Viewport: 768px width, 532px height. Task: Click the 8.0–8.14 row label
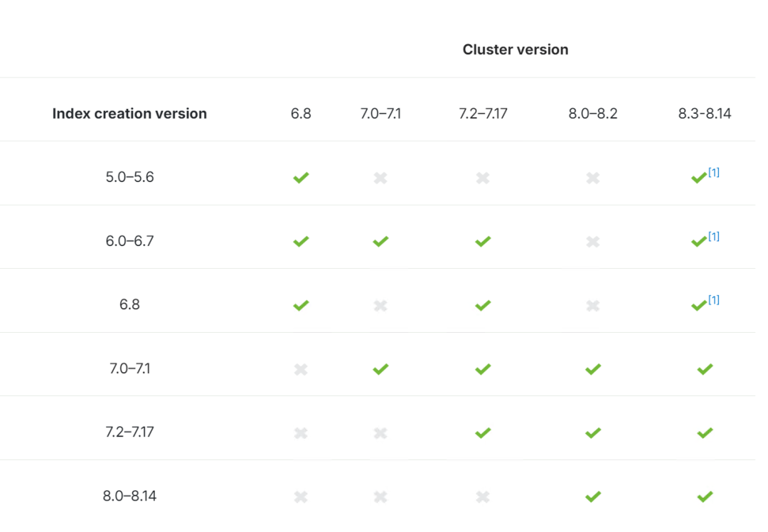(129, 496)
